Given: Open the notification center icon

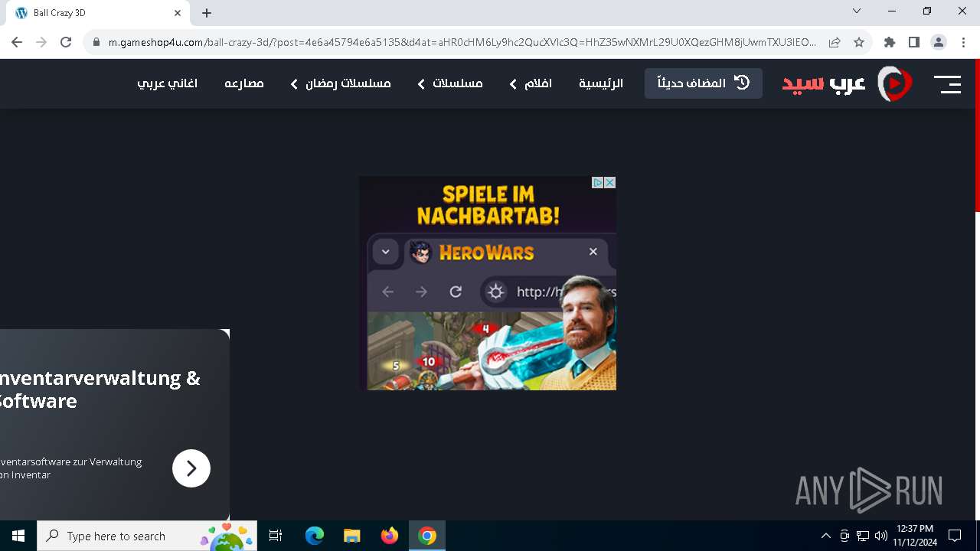Looking at the screenshot, I should pos(955,536).
